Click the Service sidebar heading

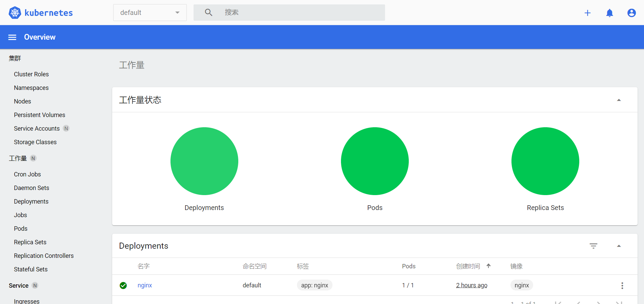click(x=19, y=286)
